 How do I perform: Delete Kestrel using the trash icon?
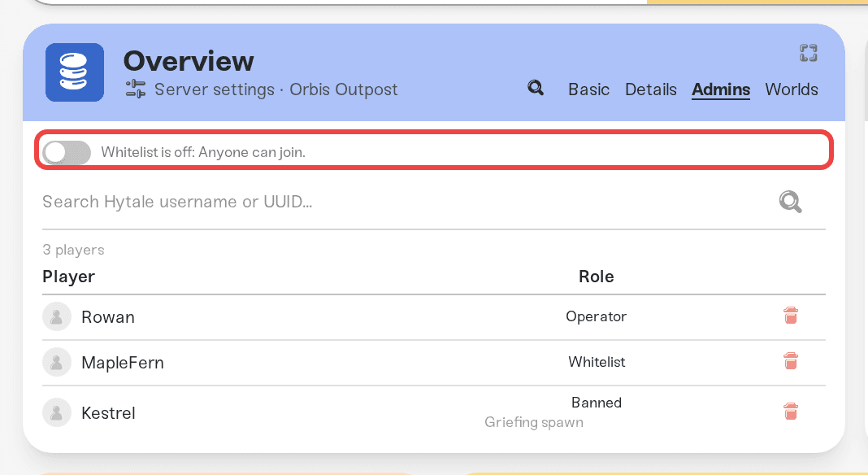pyautogui.click(x=791, y=412)
